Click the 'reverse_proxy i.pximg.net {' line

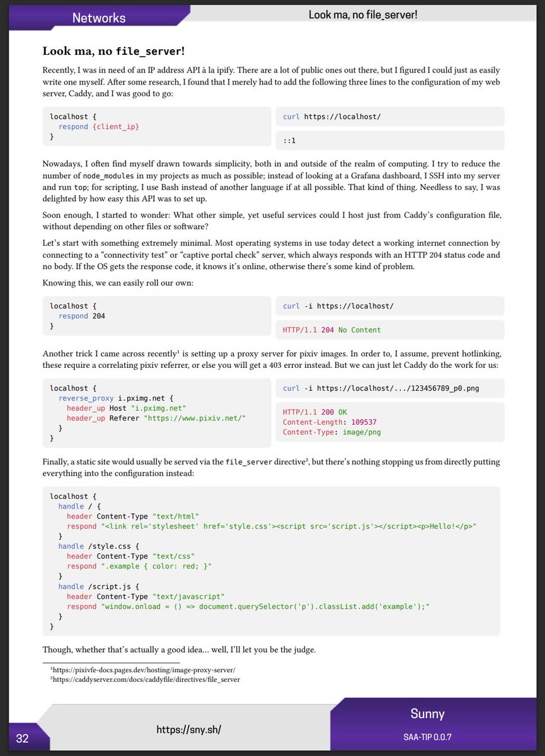pyautogui.click(x=115, y=398)
